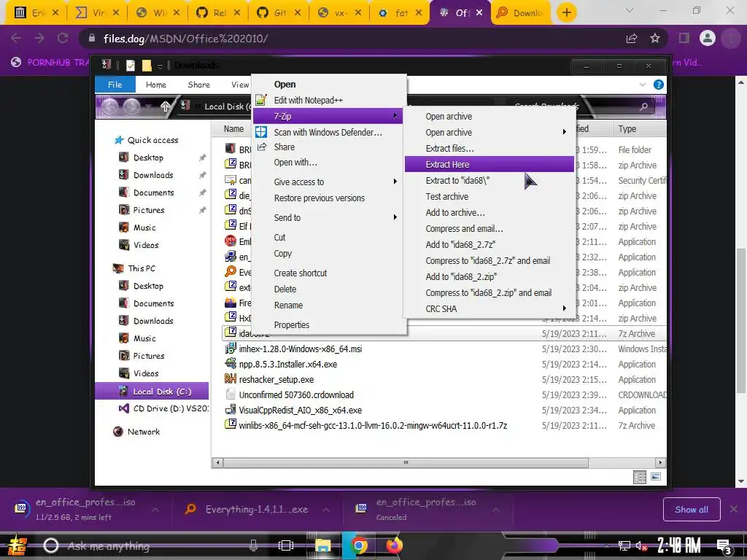The width and height of the screenshot is (747, 560).
Task: Open the File tab in Explorer
Action: [115, 85]
